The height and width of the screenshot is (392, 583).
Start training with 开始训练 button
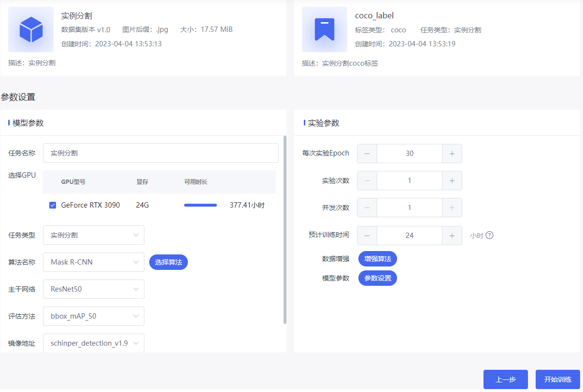pos(558,379)
